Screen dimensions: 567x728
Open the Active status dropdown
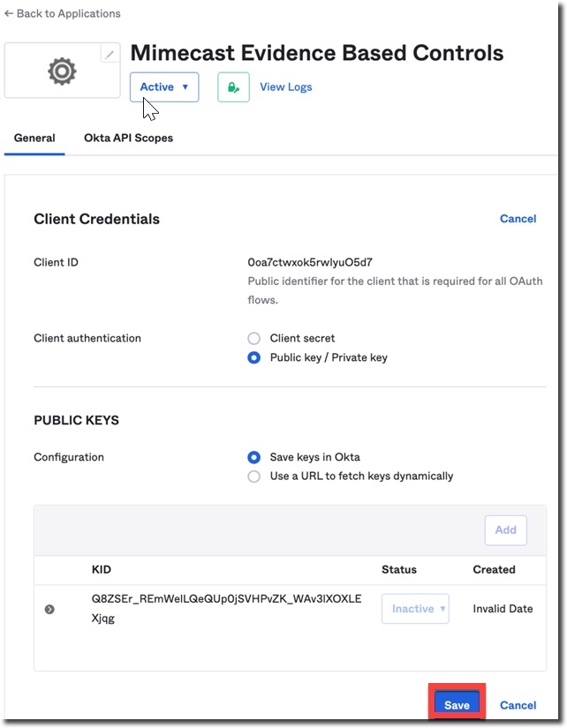coord(164,86)
